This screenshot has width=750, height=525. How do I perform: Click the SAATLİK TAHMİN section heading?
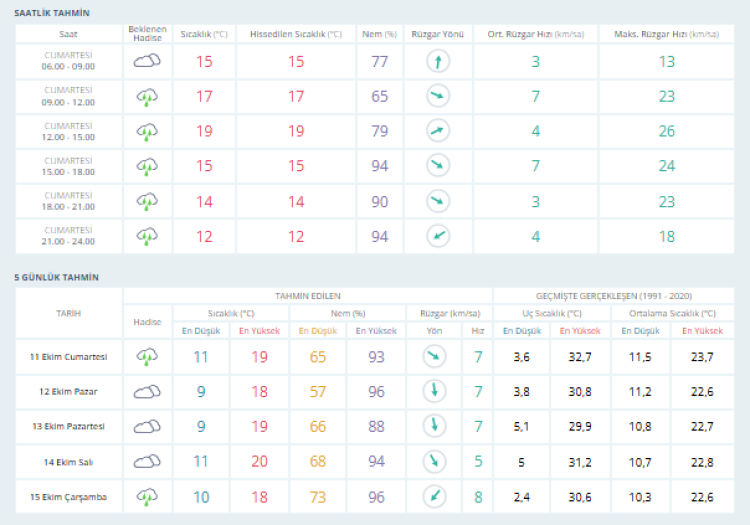[52, 13]
